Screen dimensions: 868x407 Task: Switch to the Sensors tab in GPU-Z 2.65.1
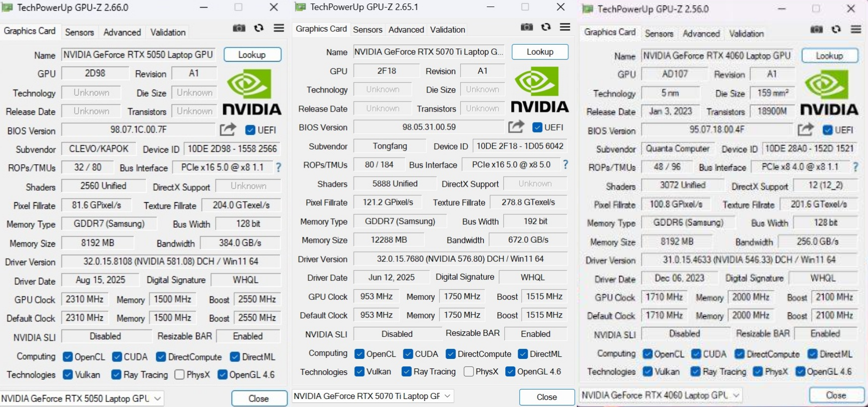[x=368, y=30]
